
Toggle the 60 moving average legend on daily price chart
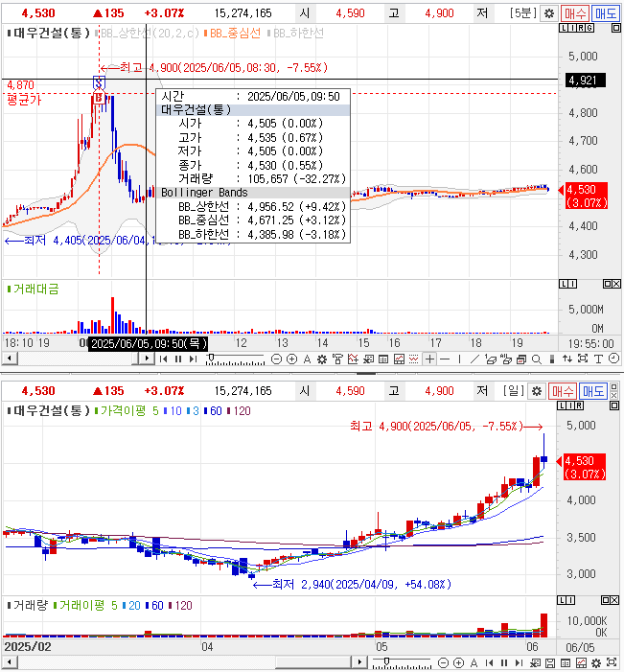pyautogui.click(x=213, y=411)
